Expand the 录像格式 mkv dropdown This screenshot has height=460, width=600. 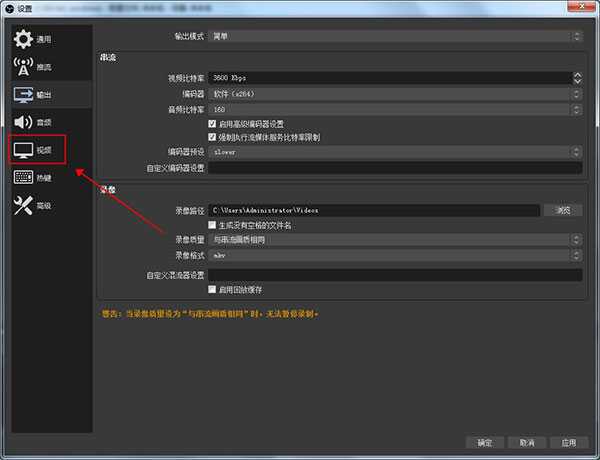pos(395,255)
